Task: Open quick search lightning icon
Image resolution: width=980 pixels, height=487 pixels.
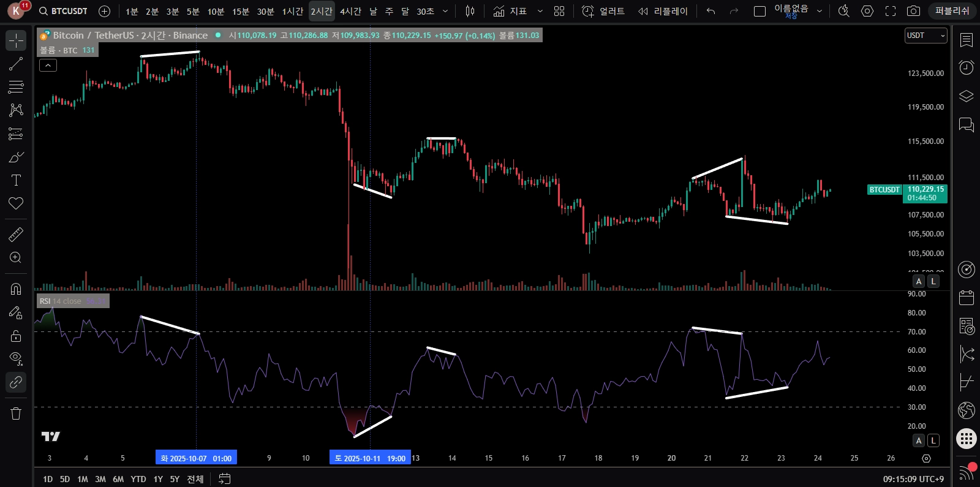Action: [x=844, y=11]
